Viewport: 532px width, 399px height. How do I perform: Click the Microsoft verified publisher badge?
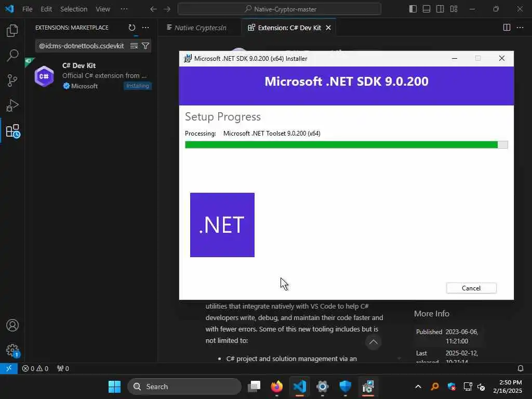point(66,86)
